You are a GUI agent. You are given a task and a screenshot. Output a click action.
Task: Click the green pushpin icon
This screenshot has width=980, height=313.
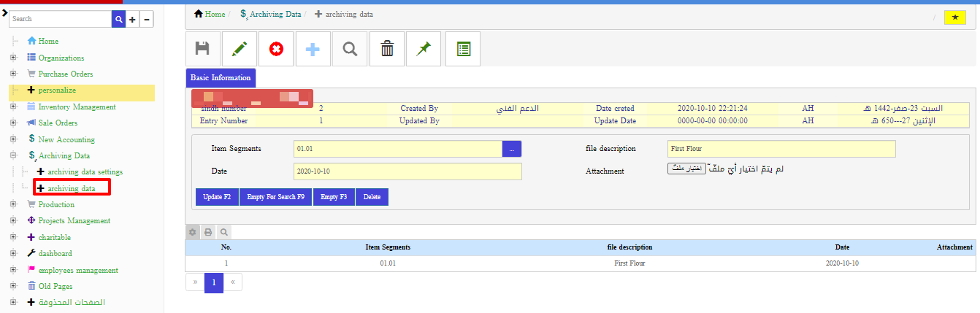click(x=424, y=49)
